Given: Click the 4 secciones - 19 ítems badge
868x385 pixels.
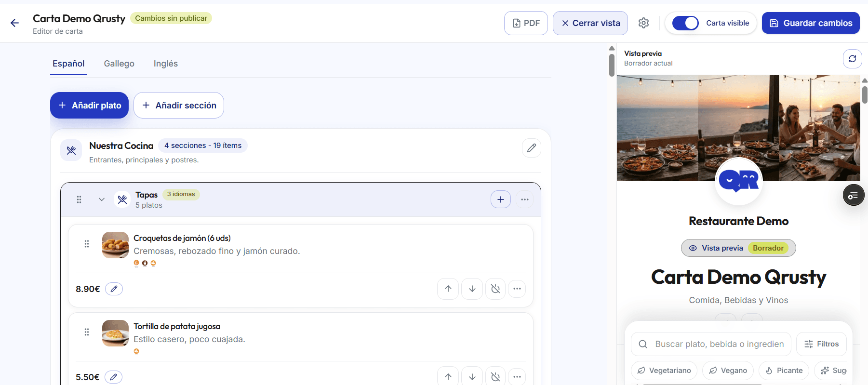Looking at the screenshot, I should coord(203,146).
